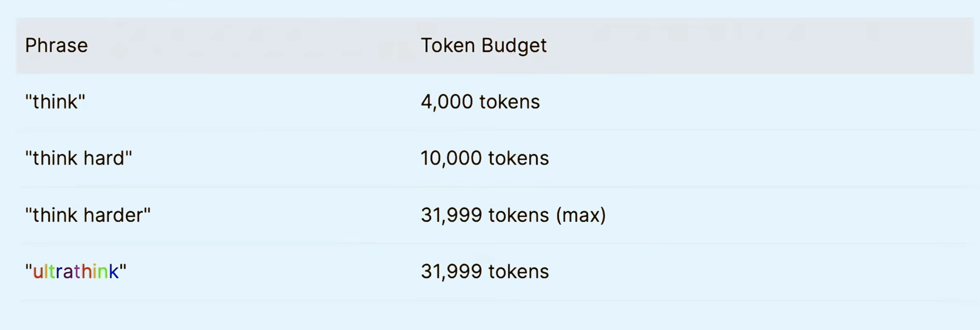Click the Phrase column header

[x=56, y=46]
